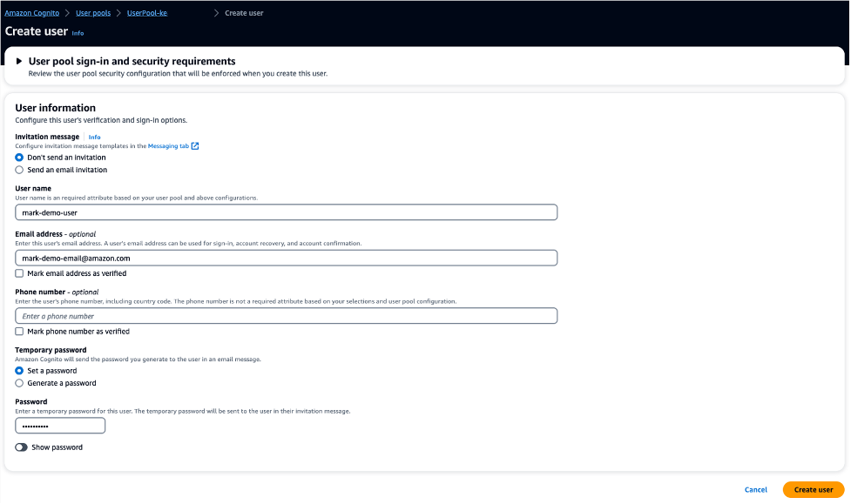Go to UserPool-ke from the breadcrumb
The image size is (851, 504).
146,13
